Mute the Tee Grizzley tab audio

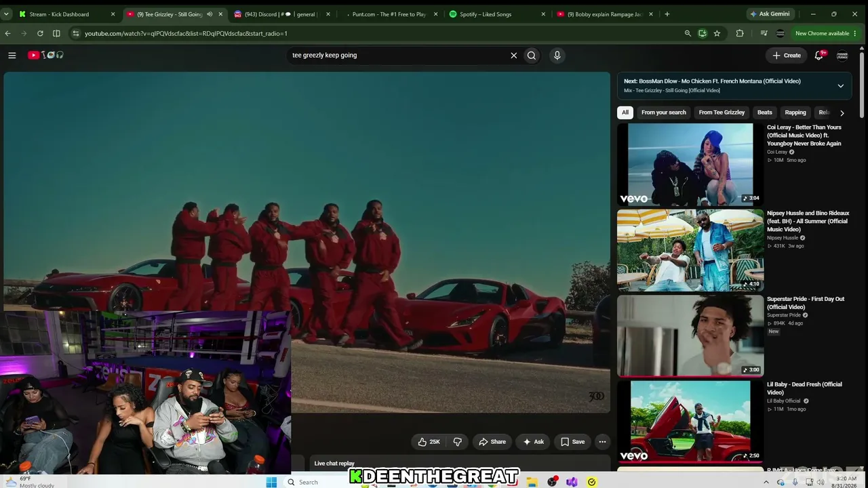210,14
